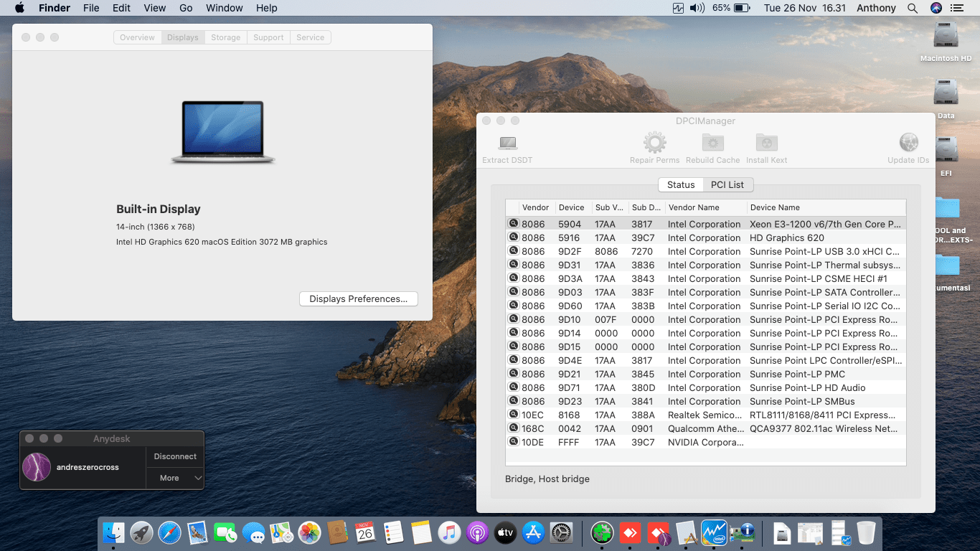Click the volume icon in the menu bar
Image resolution: width=980 pixels, height=551 pixels.
click(697, 8)
